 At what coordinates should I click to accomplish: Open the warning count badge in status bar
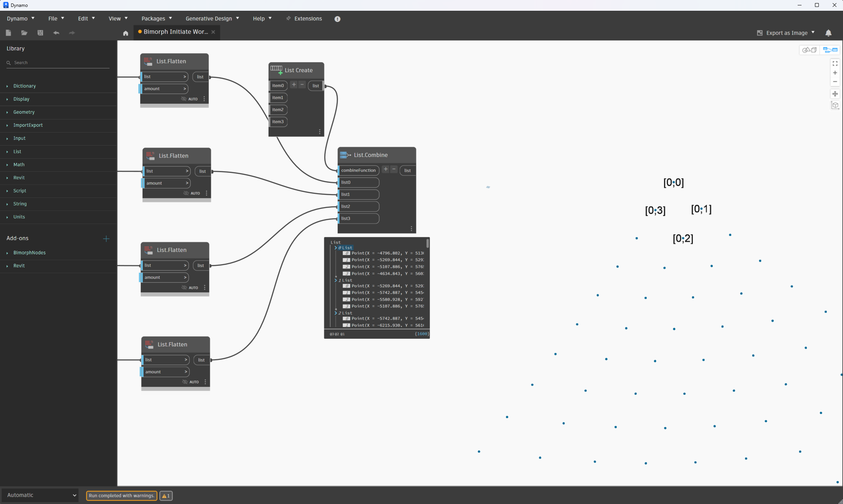click(x=166, y=496)
